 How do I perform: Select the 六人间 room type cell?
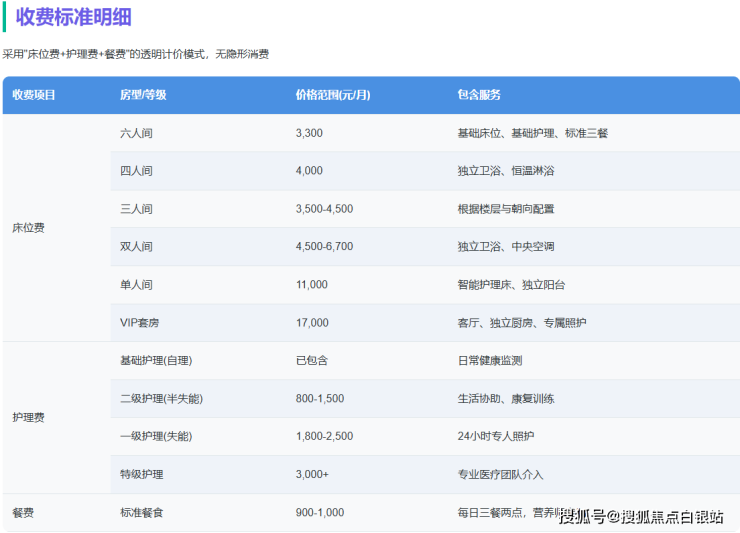coord(136,133)
